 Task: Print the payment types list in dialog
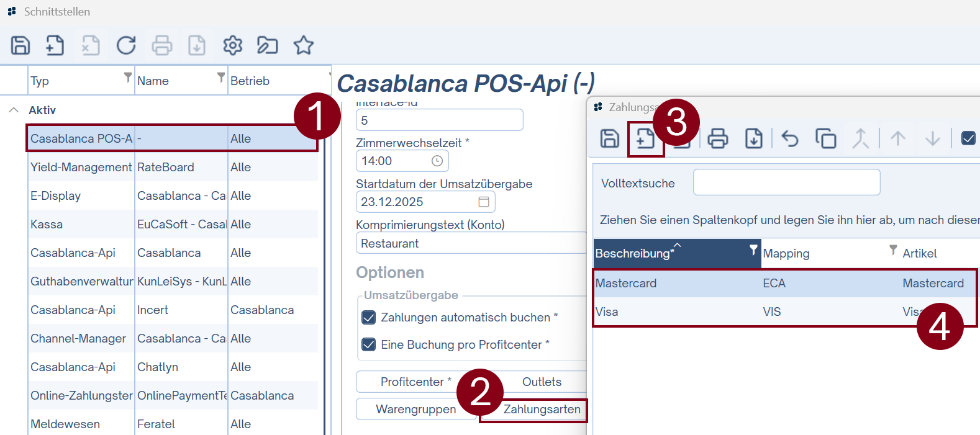[x=718, y=138]
